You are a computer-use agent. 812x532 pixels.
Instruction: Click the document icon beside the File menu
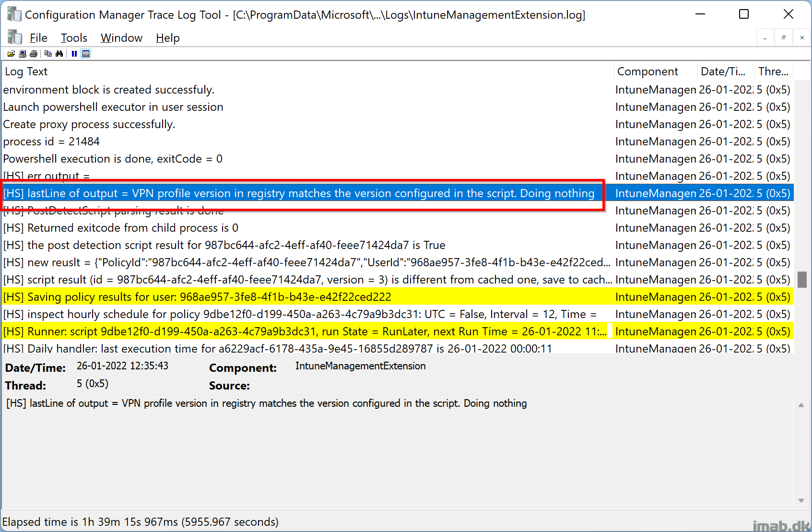(15, 37)
